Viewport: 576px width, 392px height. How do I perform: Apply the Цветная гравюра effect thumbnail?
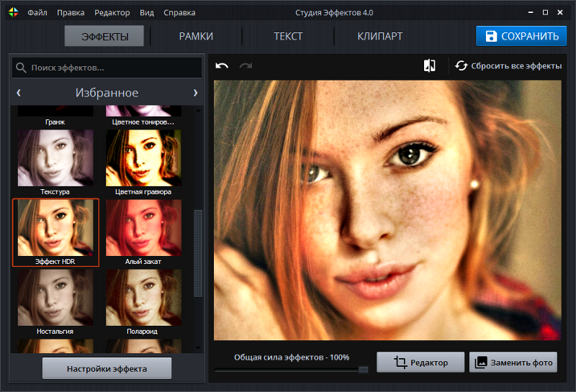tap(143, 158)
